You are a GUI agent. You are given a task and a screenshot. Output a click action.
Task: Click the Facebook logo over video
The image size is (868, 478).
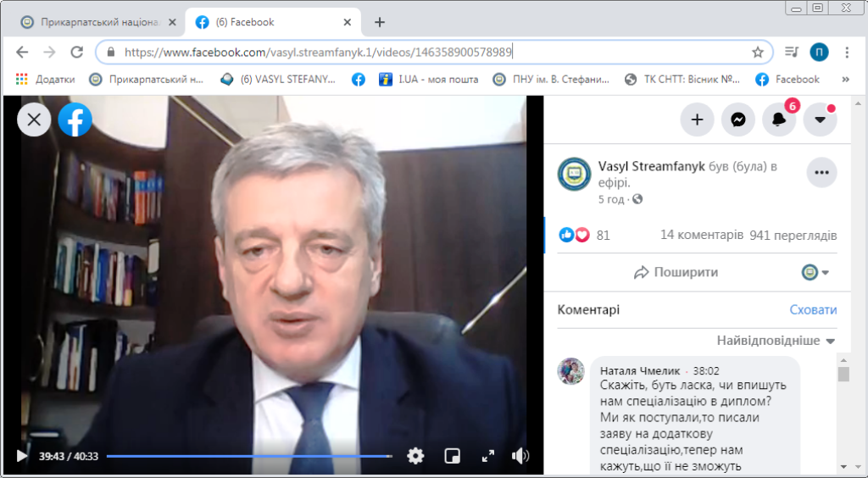click(75, 119)
